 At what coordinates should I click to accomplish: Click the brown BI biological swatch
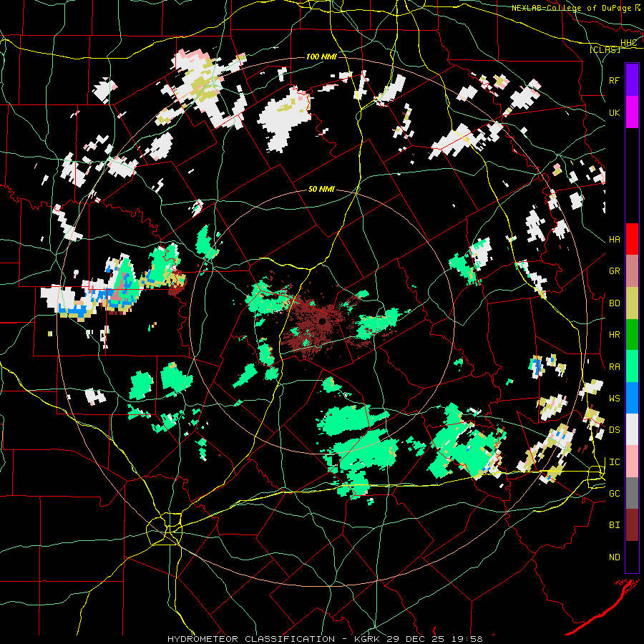pyautogui.click(x=632, y=525)
